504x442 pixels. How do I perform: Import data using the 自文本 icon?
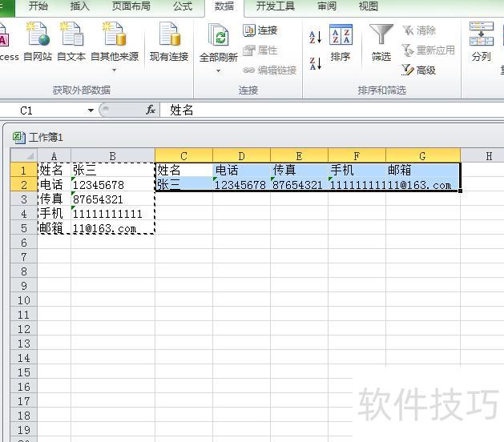(x=71, y=34)
